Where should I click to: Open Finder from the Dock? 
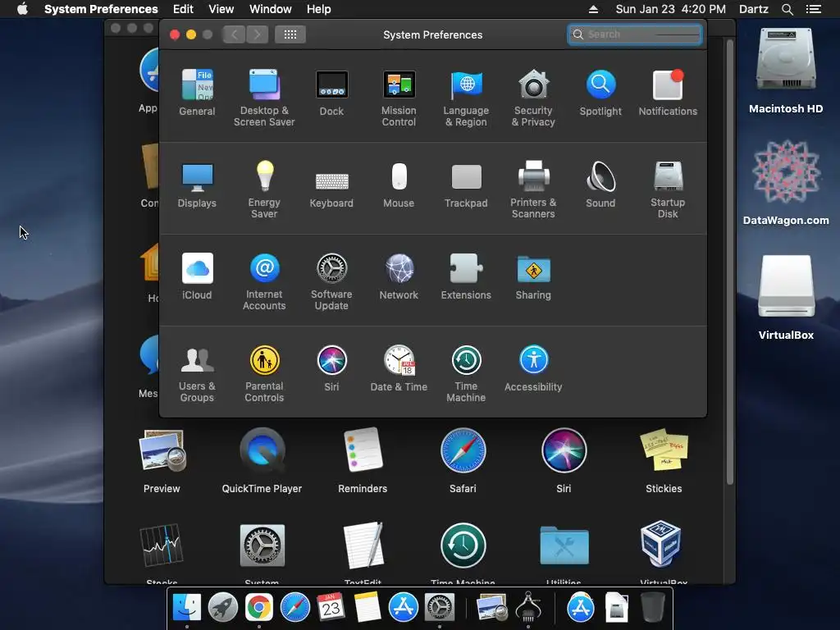pos(187,608)
